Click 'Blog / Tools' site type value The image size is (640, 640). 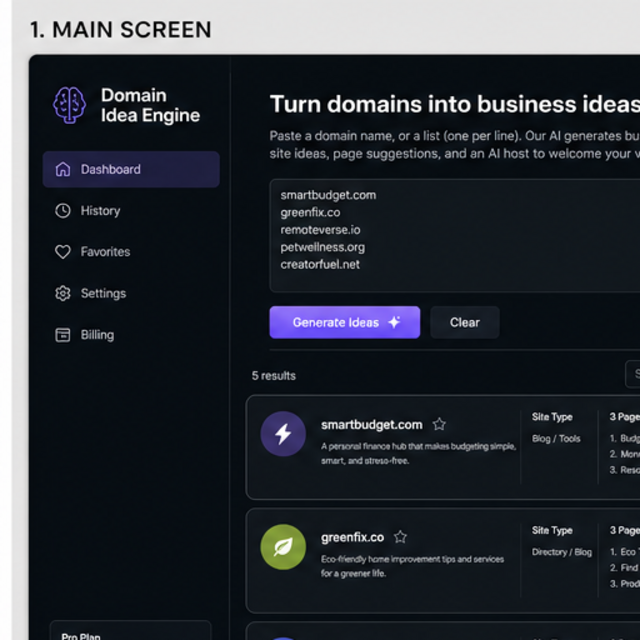point(556,439)
